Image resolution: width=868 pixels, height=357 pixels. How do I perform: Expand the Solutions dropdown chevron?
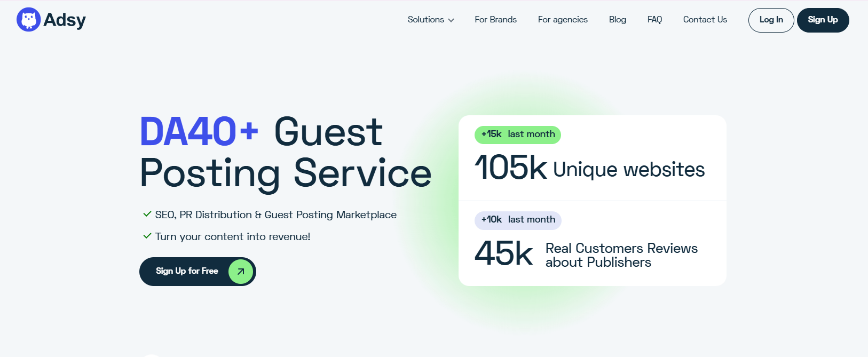click(x=451, y=20)
